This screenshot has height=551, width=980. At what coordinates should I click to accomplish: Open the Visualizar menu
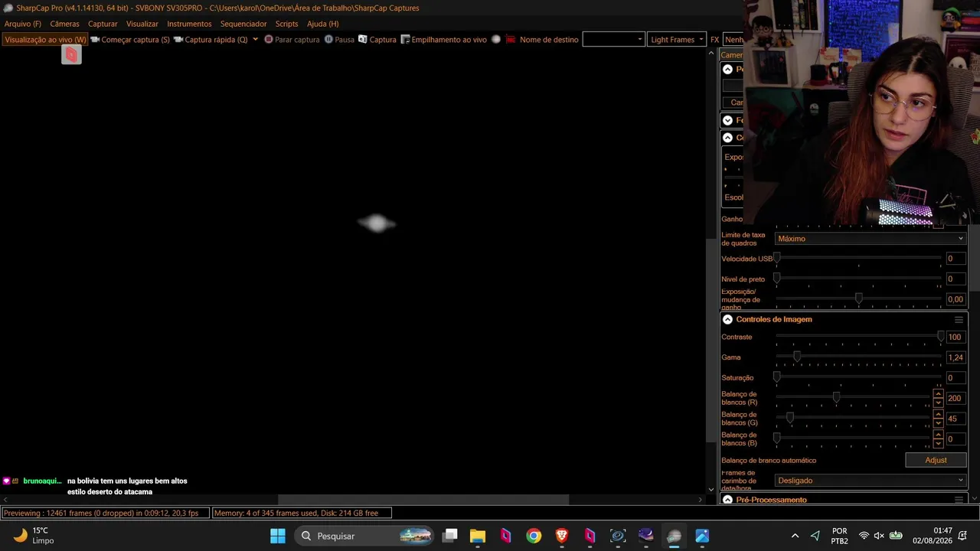142,24
